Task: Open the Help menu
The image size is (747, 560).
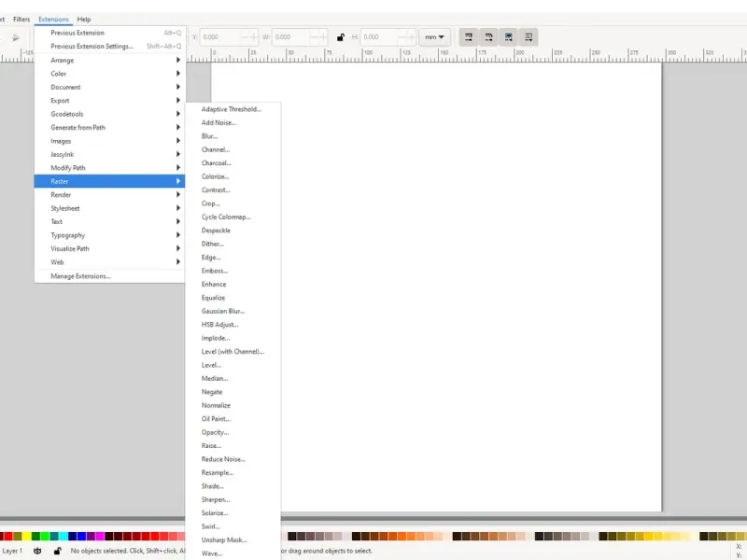Action: [x=84, y=20]
